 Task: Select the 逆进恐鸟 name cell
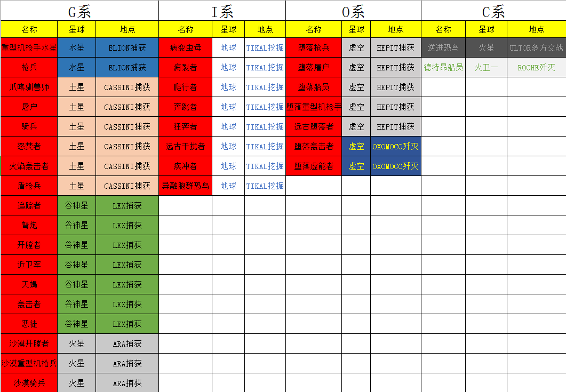[x=443, y=47]
